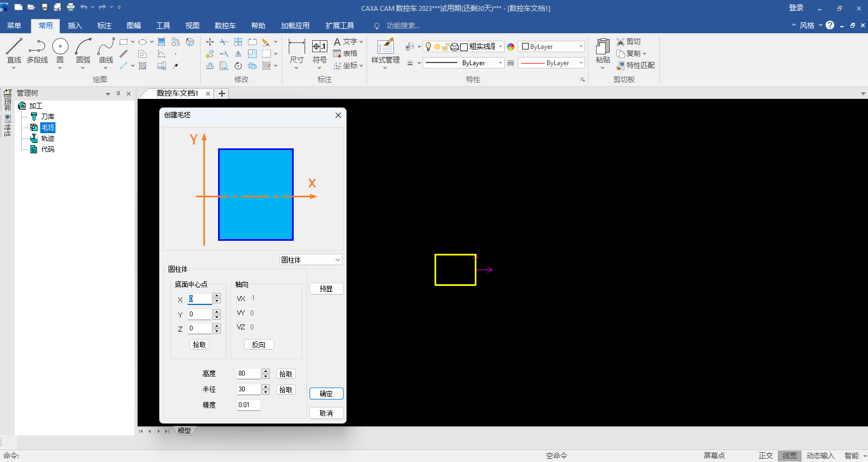The image size is (868, 462).
Task: Open the black linetype ByLayer dropdown
Action: [464, 63]
